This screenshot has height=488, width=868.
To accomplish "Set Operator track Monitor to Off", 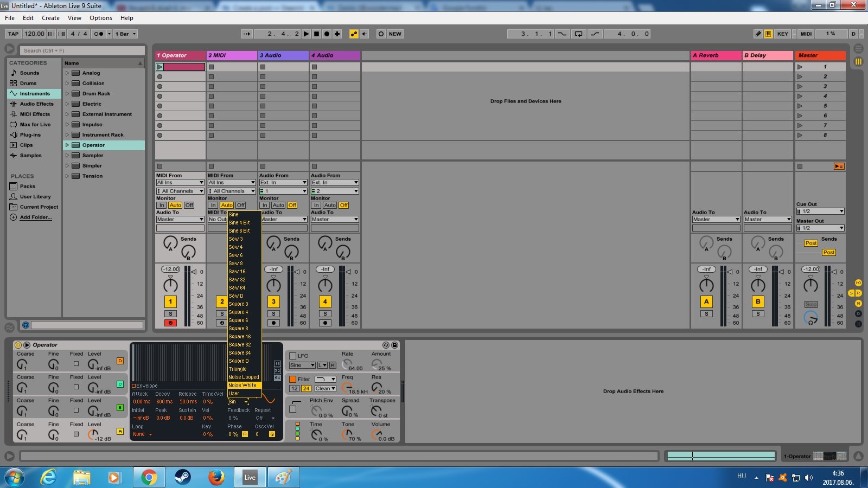I will (189, 206).
